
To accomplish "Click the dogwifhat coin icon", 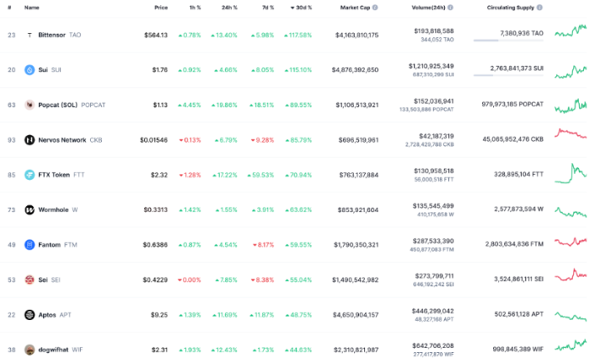I will pyautogui.click(x=30, y=349).
